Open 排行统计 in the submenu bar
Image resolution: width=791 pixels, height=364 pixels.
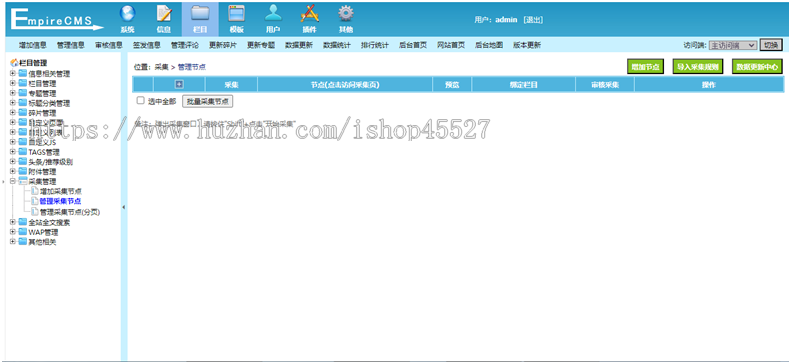(x=375, y=45)
